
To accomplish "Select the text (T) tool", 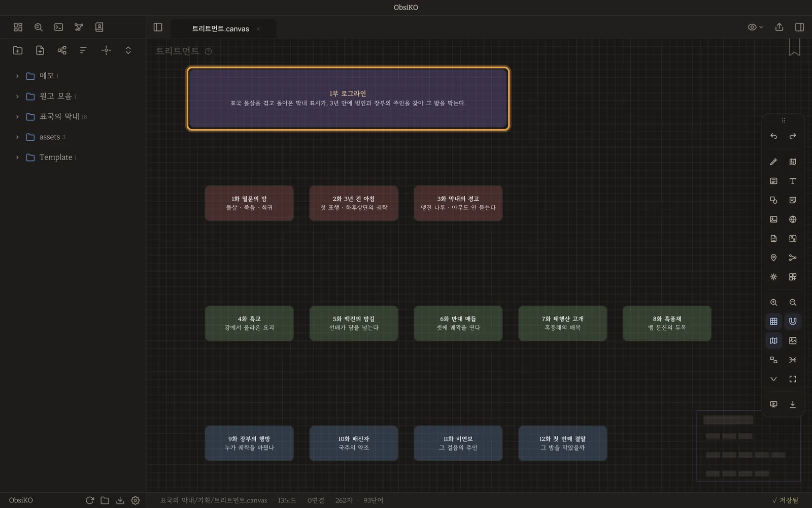I will (x=793, y=181).
